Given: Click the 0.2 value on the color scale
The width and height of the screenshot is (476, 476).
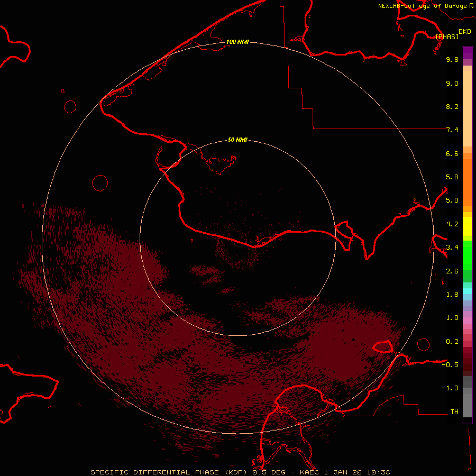Looking at the screenshot, I should pos(452,342).
